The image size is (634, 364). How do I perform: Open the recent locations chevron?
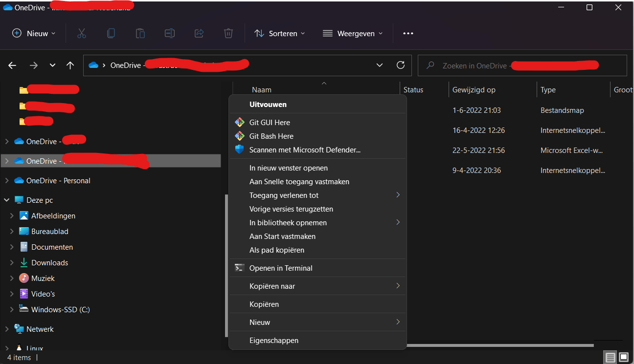point(52,65)
